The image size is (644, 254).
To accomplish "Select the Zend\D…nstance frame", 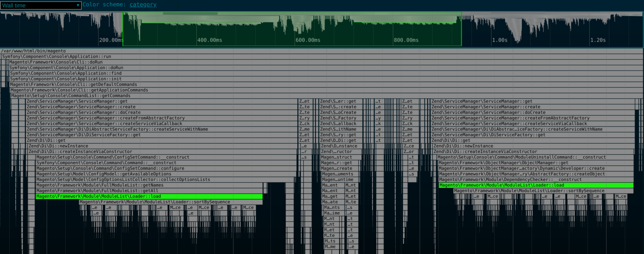I will coord(341,146).
